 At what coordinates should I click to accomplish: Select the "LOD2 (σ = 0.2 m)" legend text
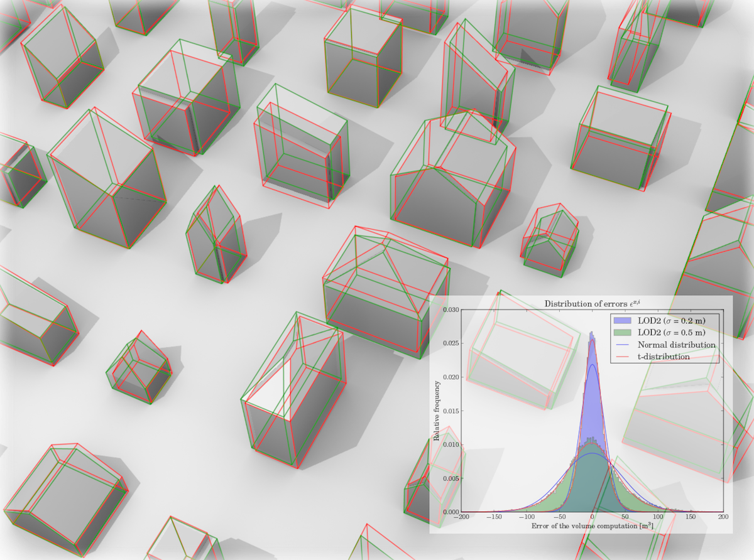coord(676,320)
